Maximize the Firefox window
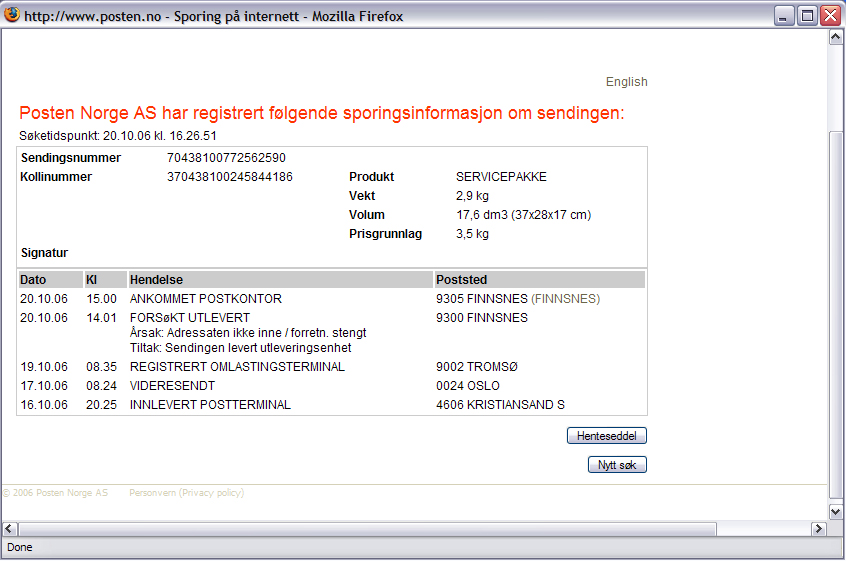 807,16
